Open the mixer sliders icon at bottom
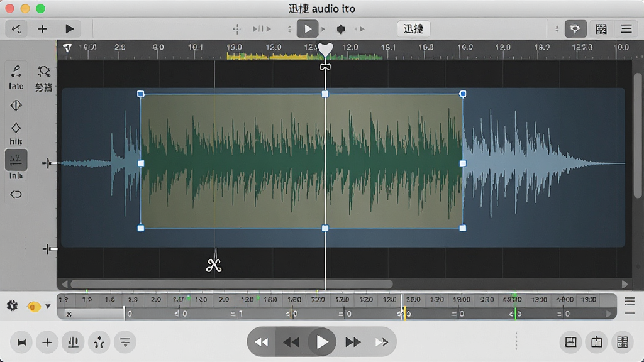 (73, 342)
